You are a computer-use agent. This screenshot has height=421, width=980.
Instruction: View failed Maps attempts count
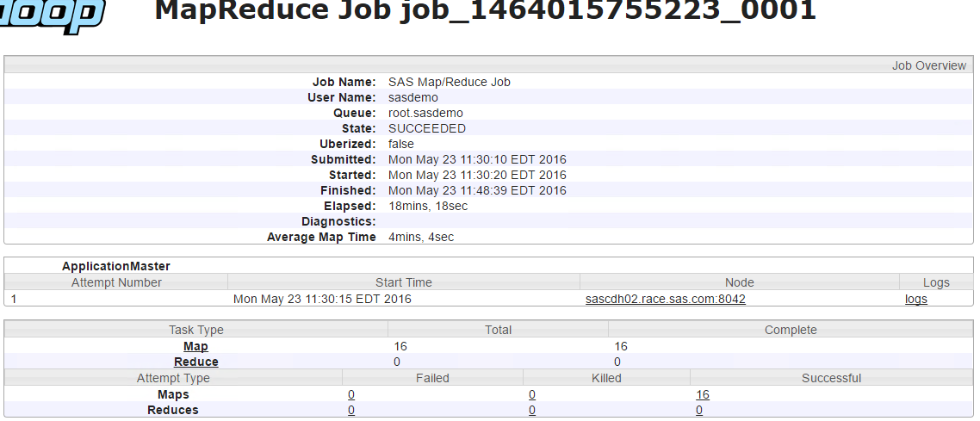pyautogui.click(x=351, y=394)
